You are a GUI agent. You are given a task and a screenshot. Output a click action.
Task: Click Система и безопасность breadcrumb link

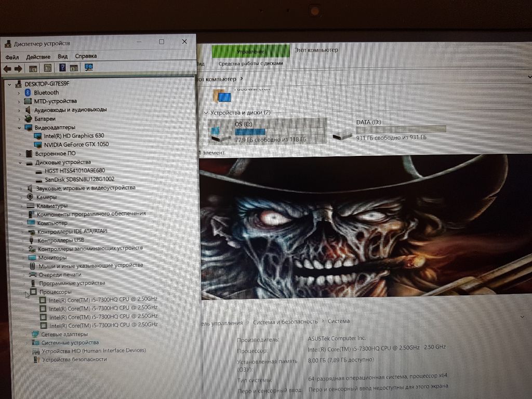click(x=285, y=322)
